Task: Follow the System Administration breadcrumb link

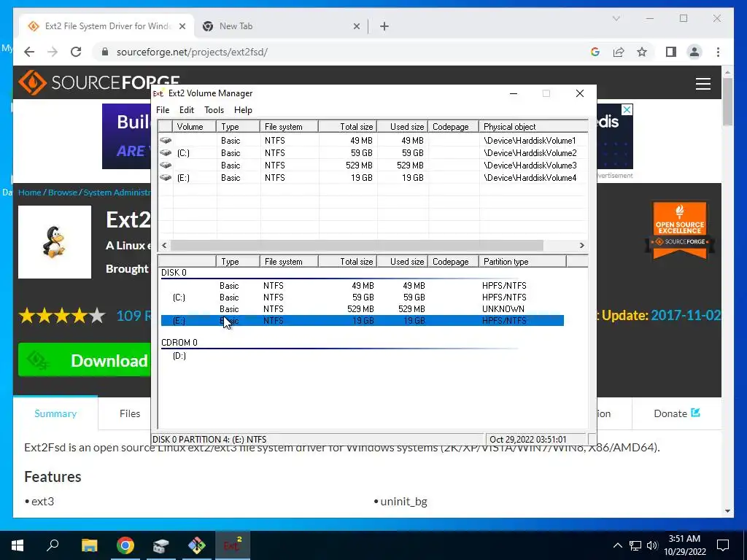Action: pos(117,192)
